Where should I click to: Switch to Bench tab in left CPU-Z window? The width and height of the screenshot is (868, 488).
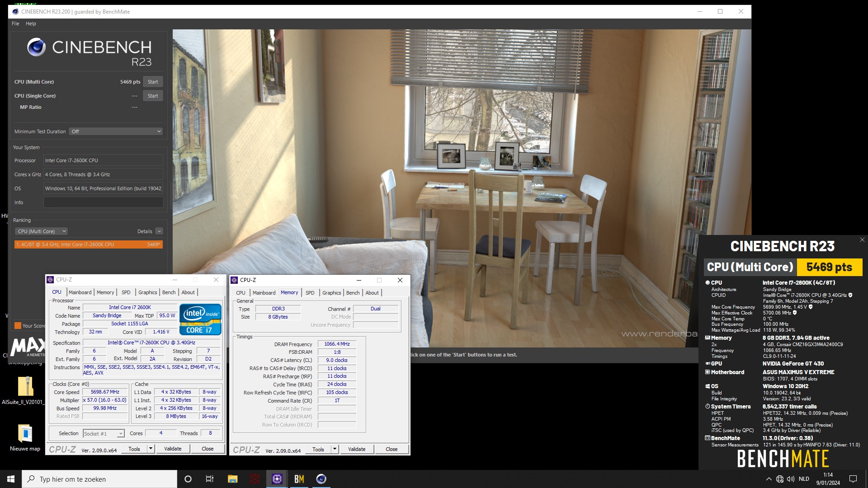click(169, 292)
